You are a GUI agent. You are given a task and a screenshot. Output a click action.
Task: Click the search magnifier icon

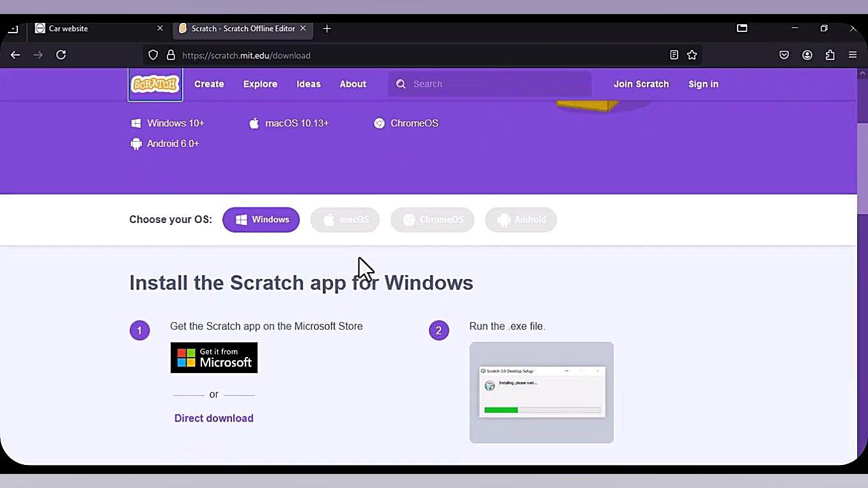click(x=401, y=84)
